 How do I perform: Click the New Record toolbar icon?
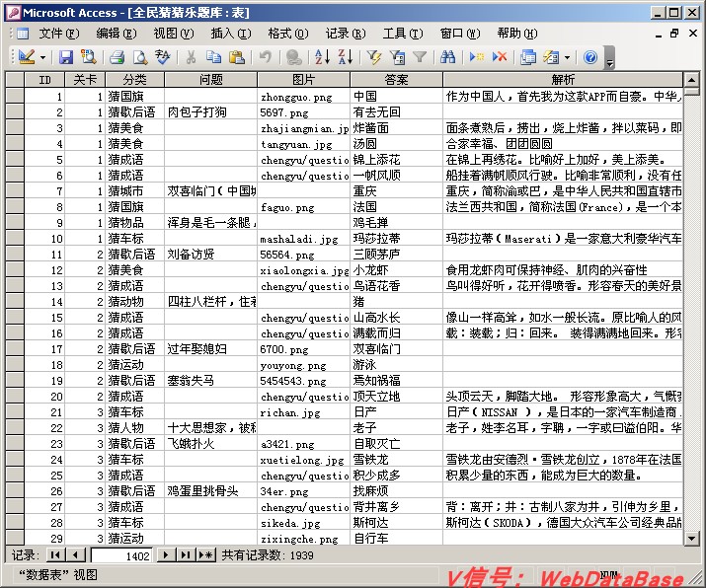coord(476,57)
